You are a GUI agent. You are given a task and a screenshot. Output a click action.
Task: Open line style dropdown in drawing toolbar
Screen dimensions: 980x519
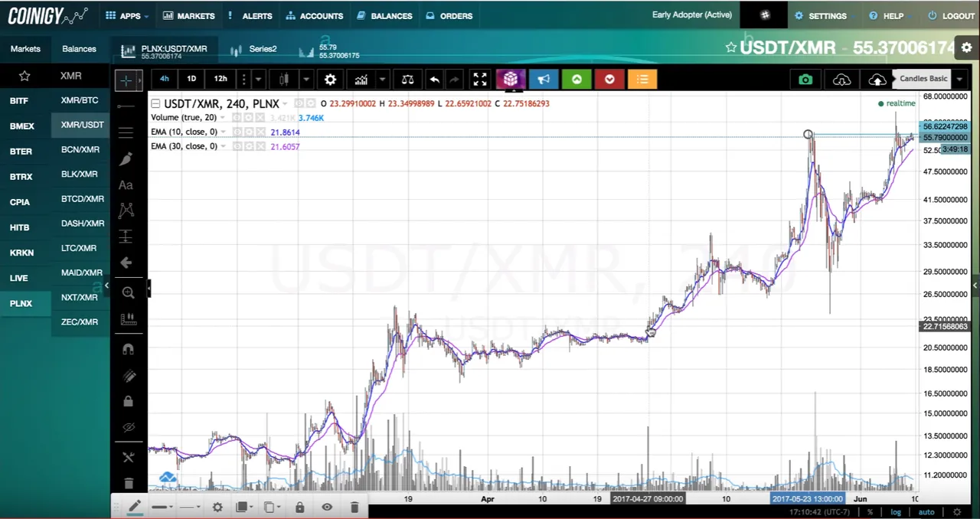(188, 507)
